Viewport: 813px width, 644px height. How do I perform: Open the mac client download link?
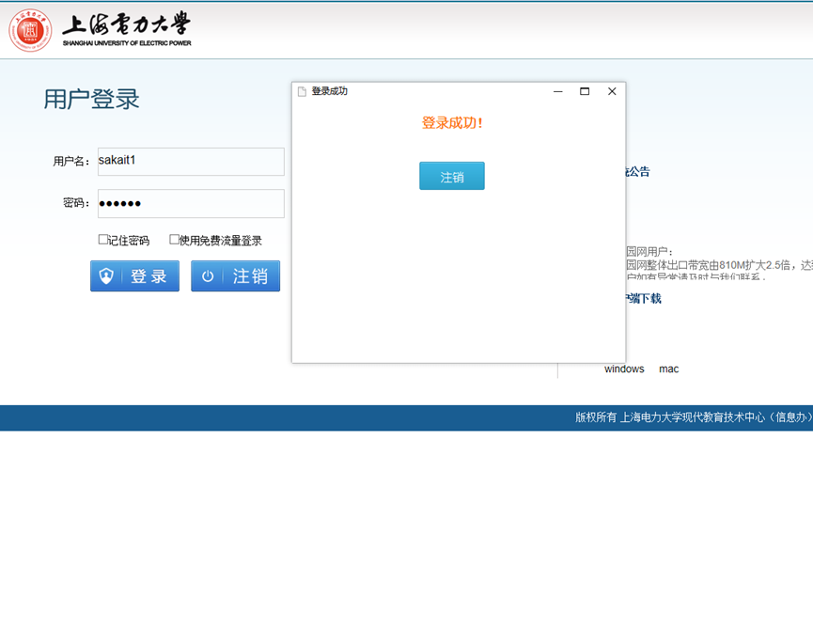[x=668, y=369]
